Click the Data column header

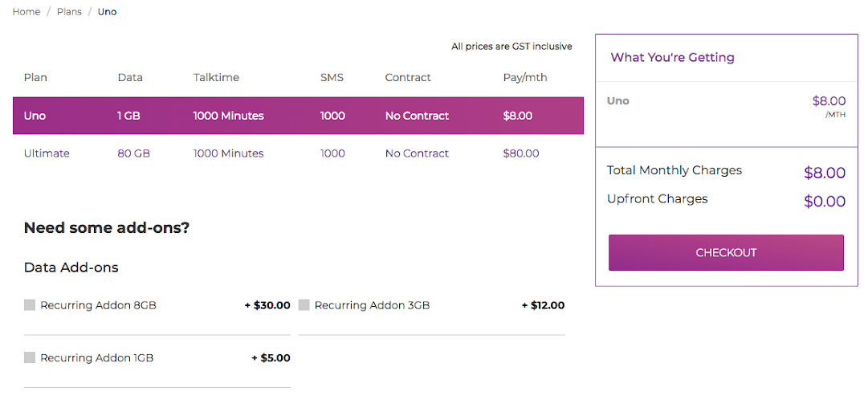point(130,78)
